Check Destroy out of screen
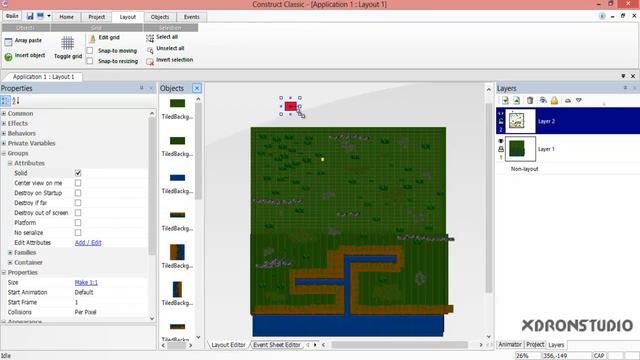Image resolution: width=640 pixels, height=360 pixels. click(x=78, y=213)
